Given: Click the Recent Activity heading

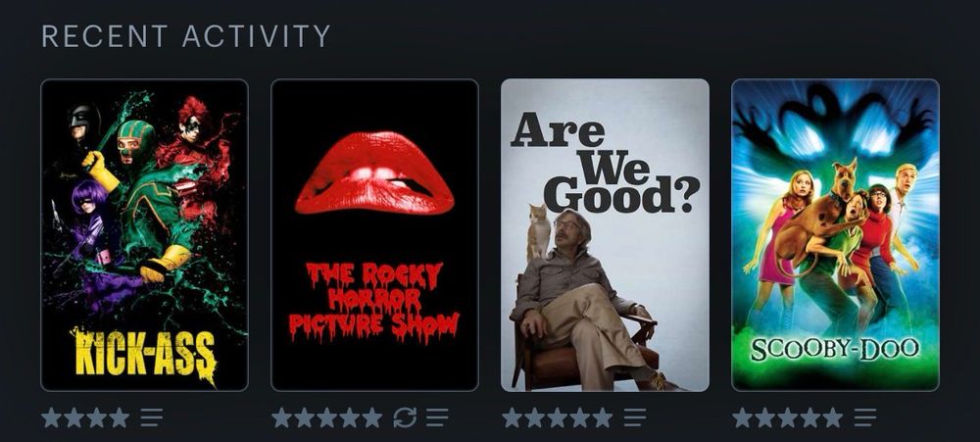Looking at the screenshot, I should click(185, 36).
